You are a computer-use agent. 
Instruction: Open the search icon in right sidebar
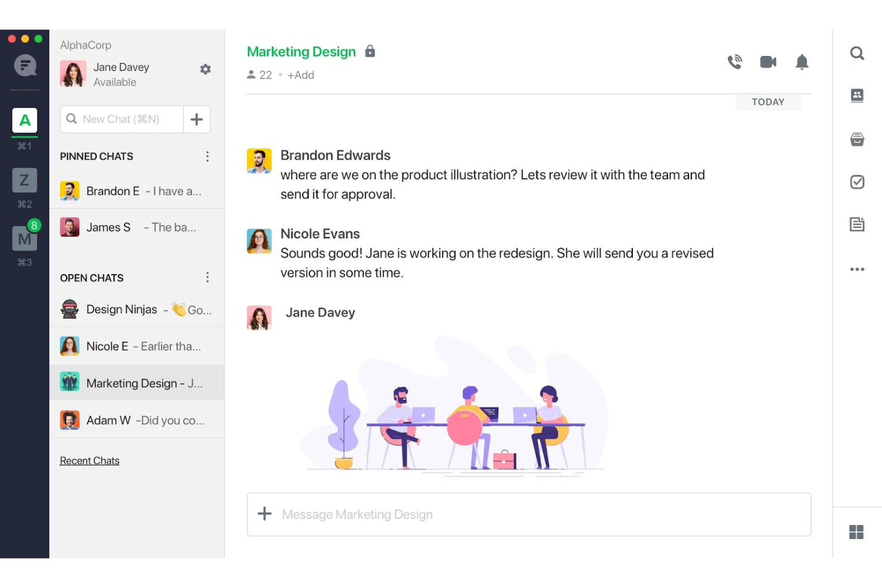click(x=857, y=54)
